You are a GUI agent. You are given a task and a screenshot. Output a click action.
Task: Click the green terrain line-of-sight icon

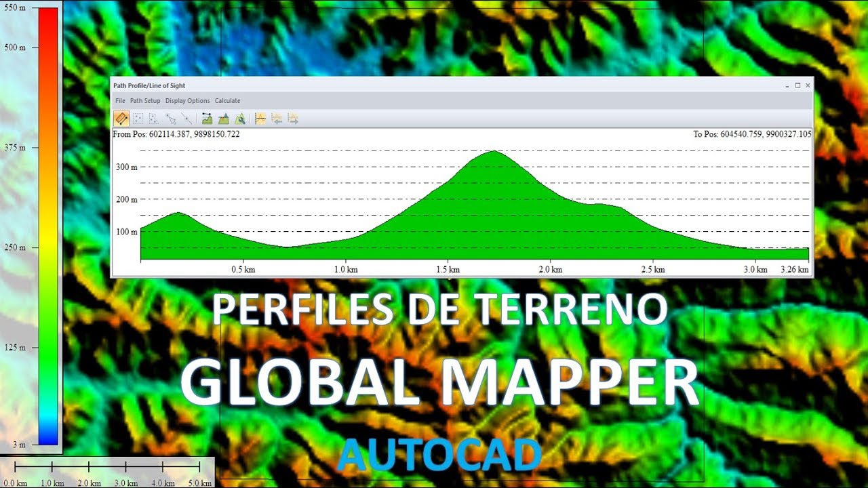tap(208, 119)
